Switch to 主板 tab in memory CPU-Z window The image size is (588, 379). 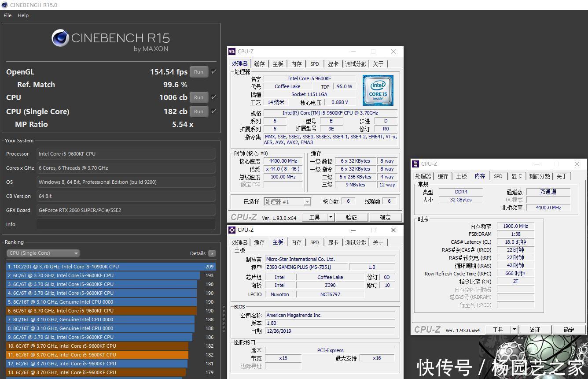point(461,176)
